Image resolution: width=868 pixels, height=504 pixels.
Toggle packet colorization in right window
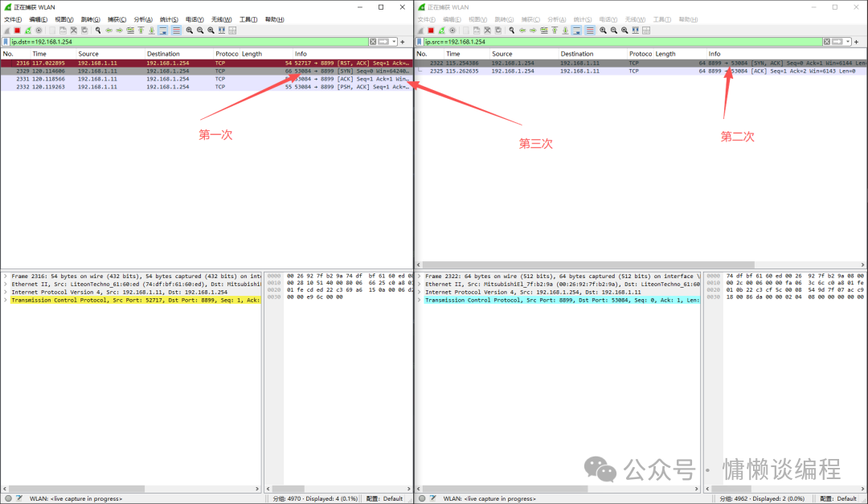pyautogui.click(x=590, y=31)
